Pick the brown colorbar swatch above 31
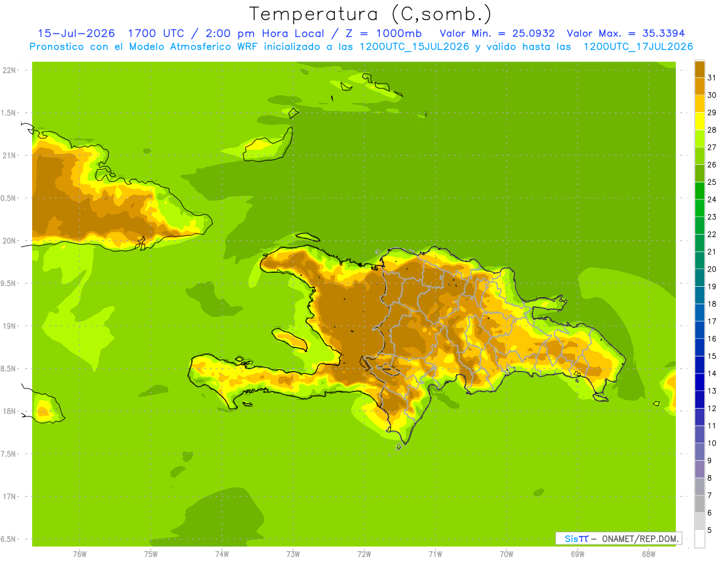The width and height of the screenshot is (728, 562). [x=699, y=69]
